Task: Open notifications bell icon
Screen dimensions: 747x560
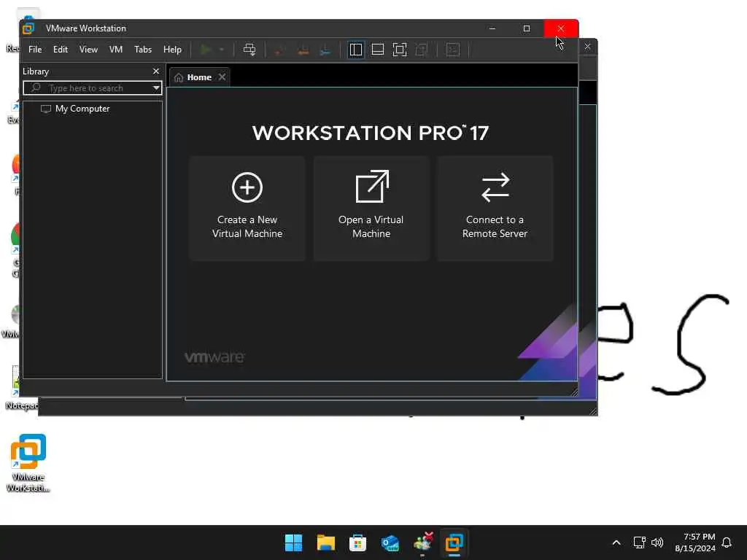Action: pos(727,542)
